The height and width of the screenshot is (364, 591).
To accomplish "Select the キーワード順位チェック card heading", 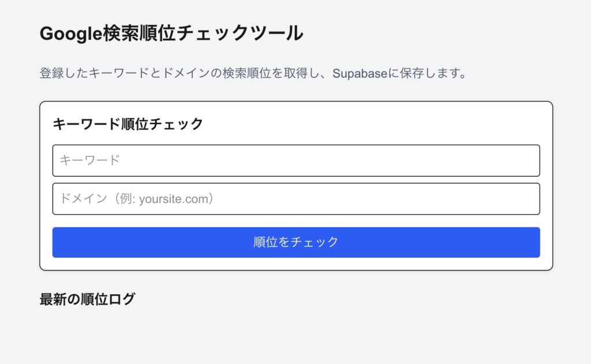I will point(128,124).
